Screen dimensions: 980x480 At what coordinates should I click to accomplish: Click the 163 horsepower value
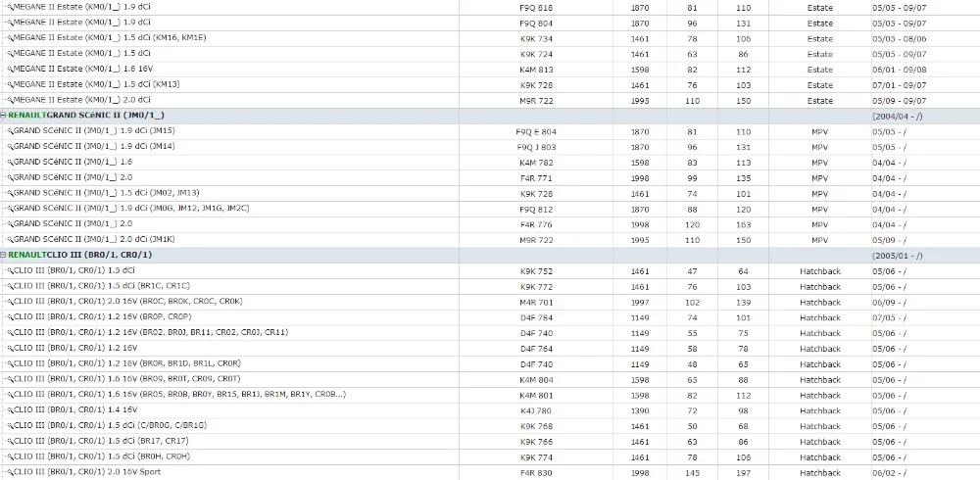pyautogui.click(x=743, y=225)
